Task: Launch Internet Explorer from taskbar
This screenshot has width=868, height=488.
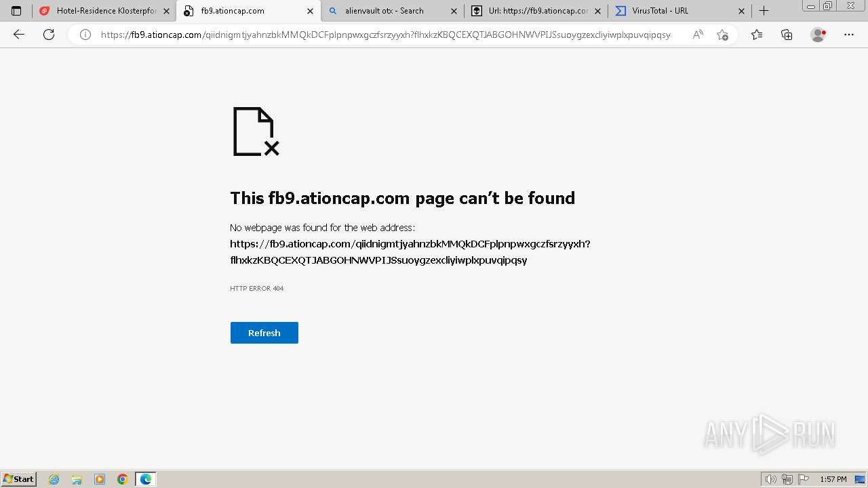Action: 54,479
